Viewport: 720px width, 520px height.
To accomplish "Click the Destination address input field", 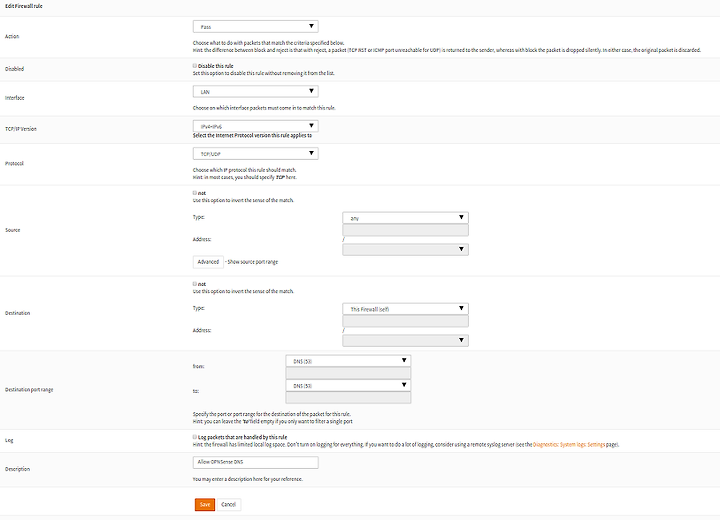I will tap(405, 321).
